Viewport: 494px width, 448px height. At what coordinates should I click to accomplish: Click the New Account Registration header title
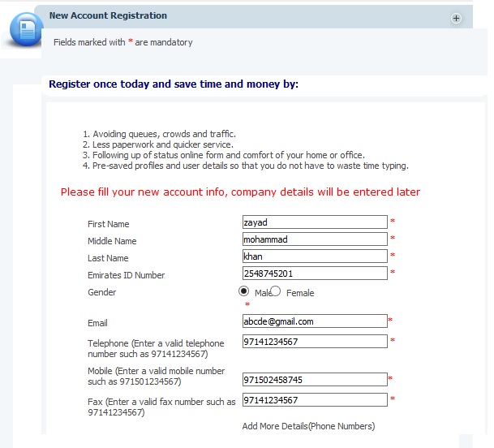pos(108,15)
